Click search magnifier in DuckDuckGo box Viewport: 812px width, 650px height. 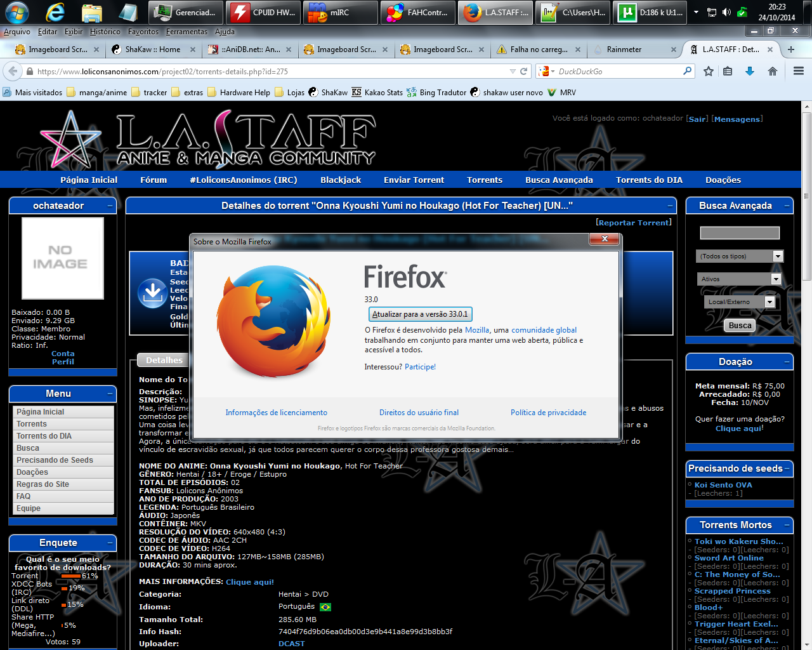coord(687,71)
